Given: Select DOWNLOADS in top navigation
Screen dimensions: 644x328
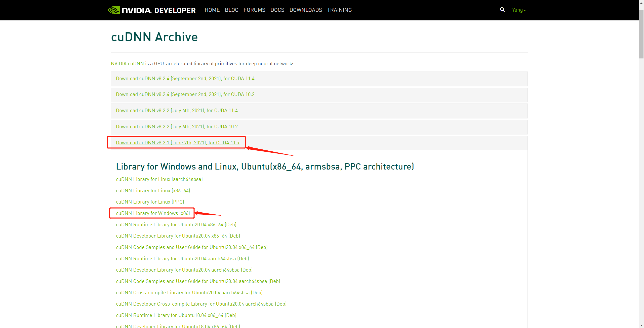Looking at the screenshot, I should 306,10.
